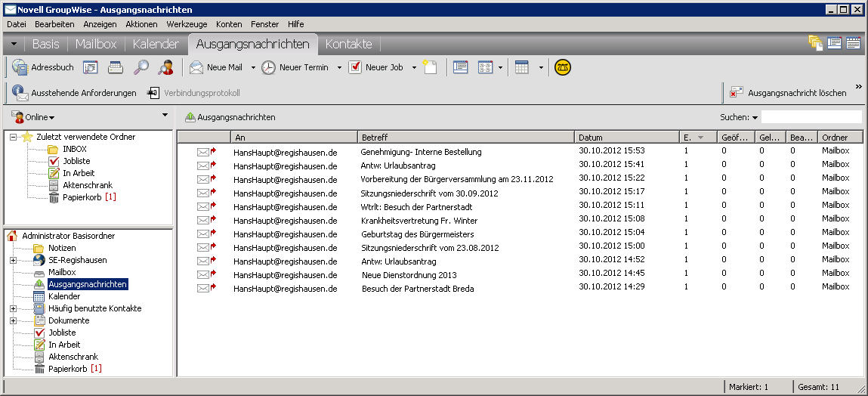
Task: Open the Adressbuch from the toolbar
Action: point(43,67)
